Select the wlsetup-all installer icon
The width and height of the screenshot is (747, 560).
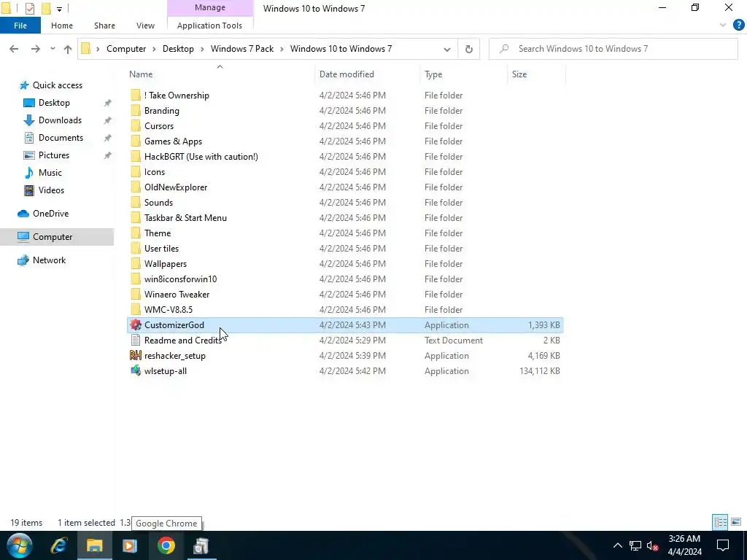click(x=136, y=370)
